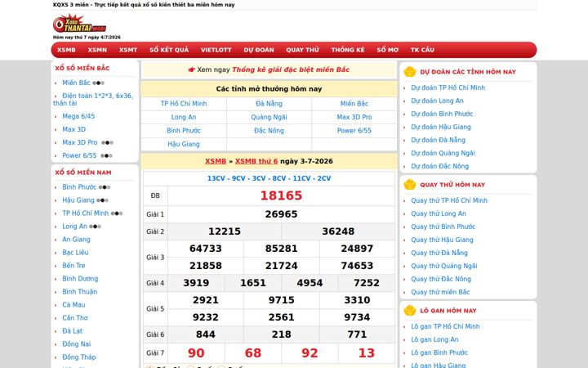Open Bến Tre in the sidebar

coord(73,266)
